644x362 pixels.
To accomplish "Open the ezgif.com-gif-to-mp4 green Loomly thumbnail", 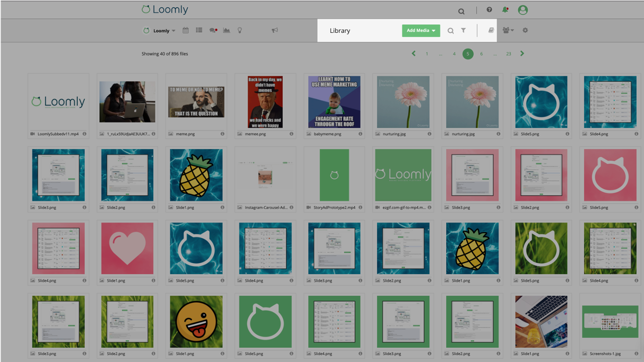I will 403,175.
